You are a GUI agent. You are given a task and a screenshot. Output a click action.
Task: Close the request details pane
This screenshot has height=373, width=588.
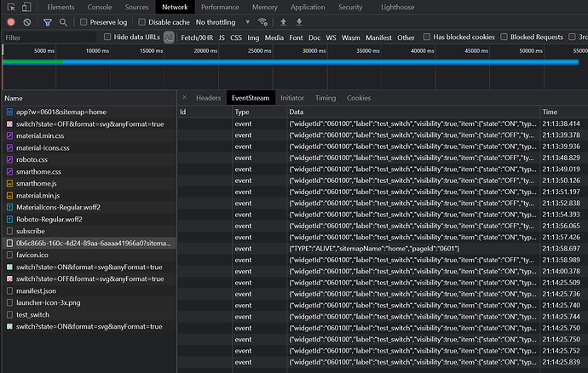[184, 98]
